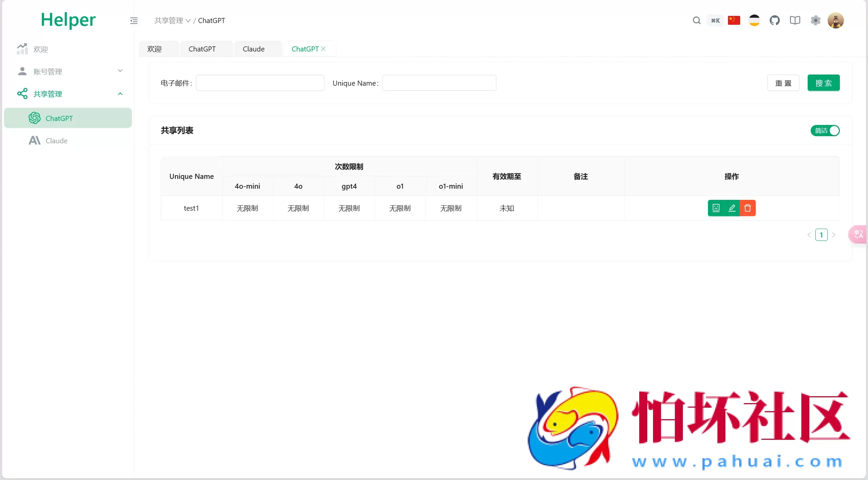Click the 搜索 search button
868x480 pixels.
824,83
